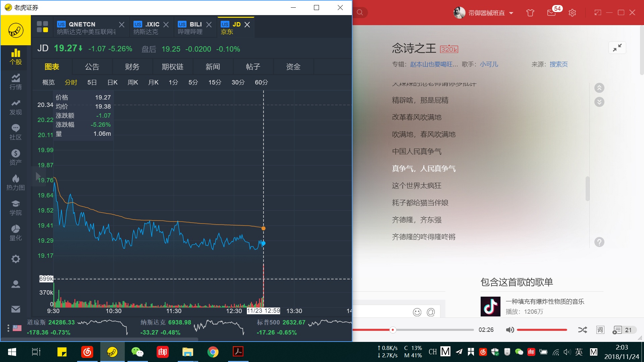
Task: Close the BILI stock tab
Action: 209,25
